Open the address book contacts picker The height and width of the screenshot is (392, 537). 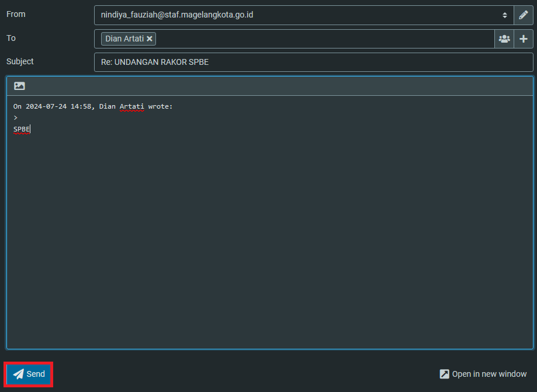[504, 39]
